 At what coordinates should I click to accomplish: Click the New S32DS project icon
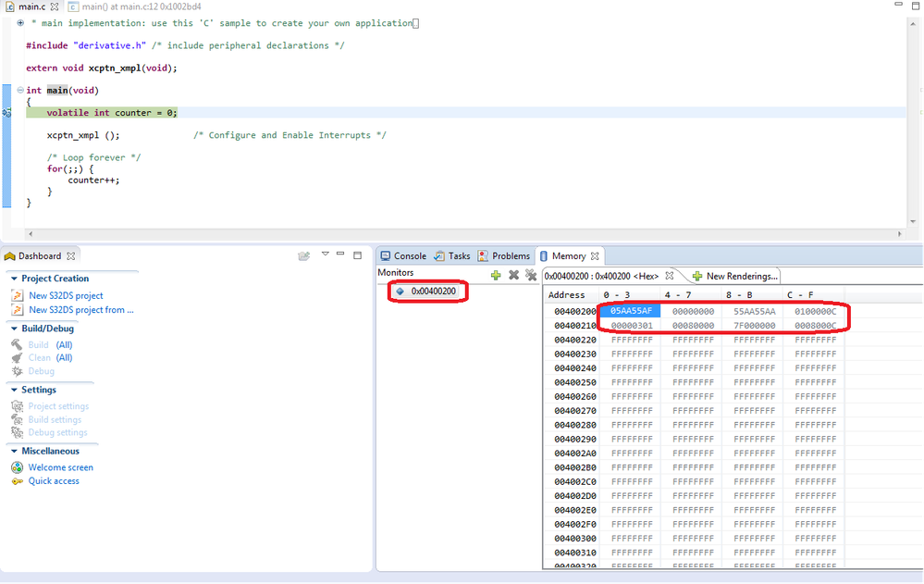[x=17, y=295]
